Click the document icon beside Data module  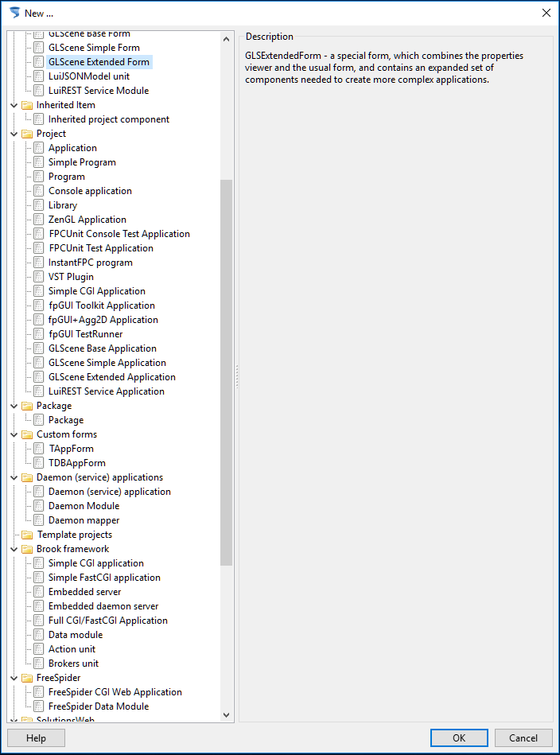click(38, 635)
